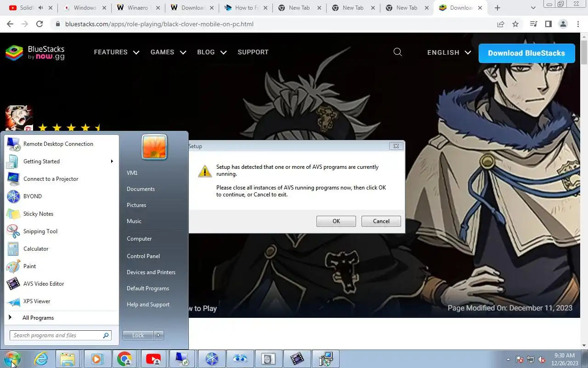Go to the SUPPORT page
This screenshot has height=368, width=588.
tap(253, 52)
